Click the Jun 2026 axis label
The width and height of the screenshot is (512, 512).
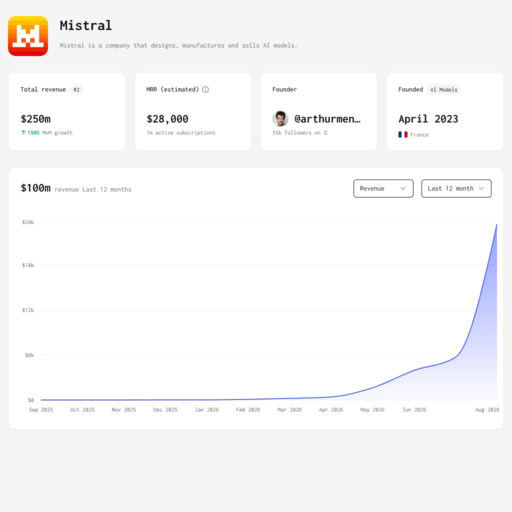click(x=414, y=409)
